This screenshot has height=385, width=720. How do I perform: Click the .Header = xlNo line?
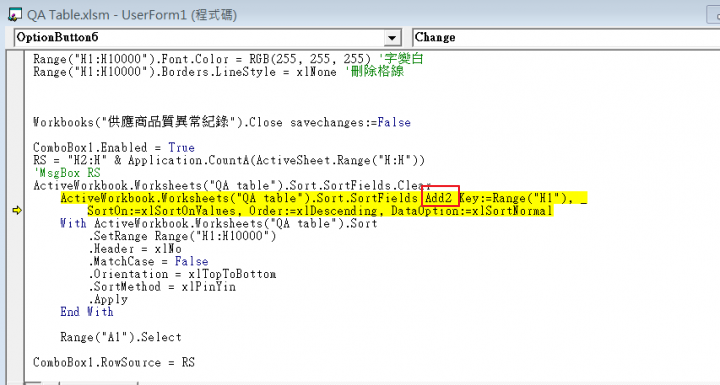point(135,249)
